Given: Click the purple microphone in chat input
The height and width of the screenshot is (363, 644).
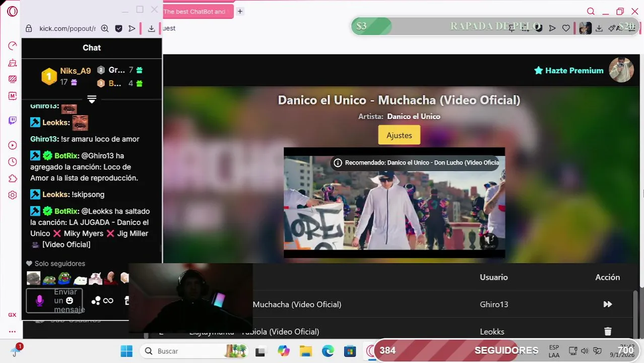Looking at the screenshot, I should [x=40, y=300].
